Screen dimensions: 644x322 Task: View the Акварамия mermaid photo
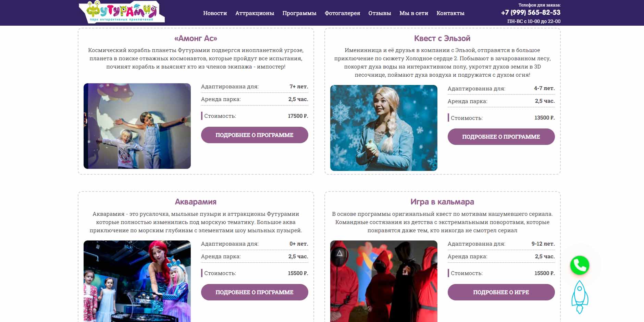(137, 281)
